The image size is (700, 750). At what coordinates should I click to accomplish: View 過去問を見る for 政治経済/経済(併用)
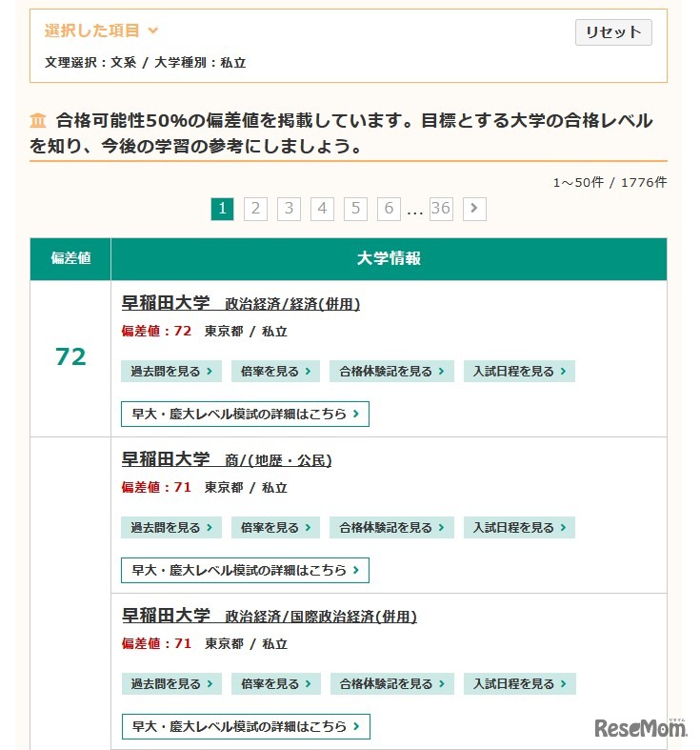tap(171, 371)
